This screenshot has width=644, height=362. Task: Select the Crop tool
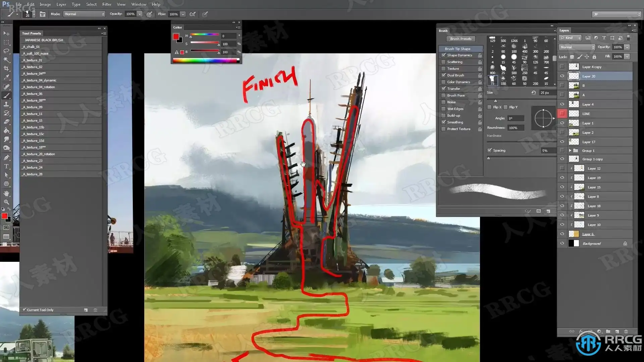6,68
